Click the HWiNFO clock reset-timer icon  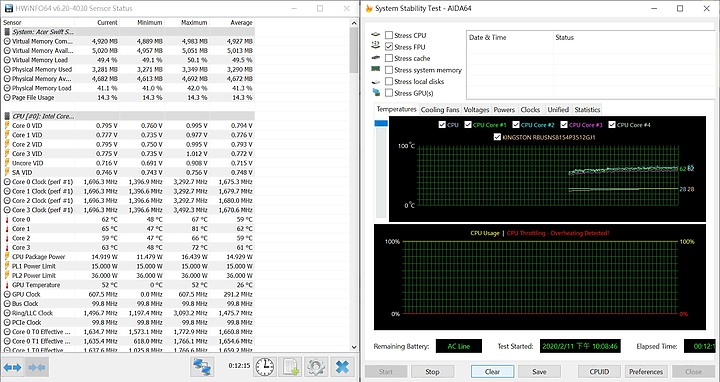(x=264, y=367)
